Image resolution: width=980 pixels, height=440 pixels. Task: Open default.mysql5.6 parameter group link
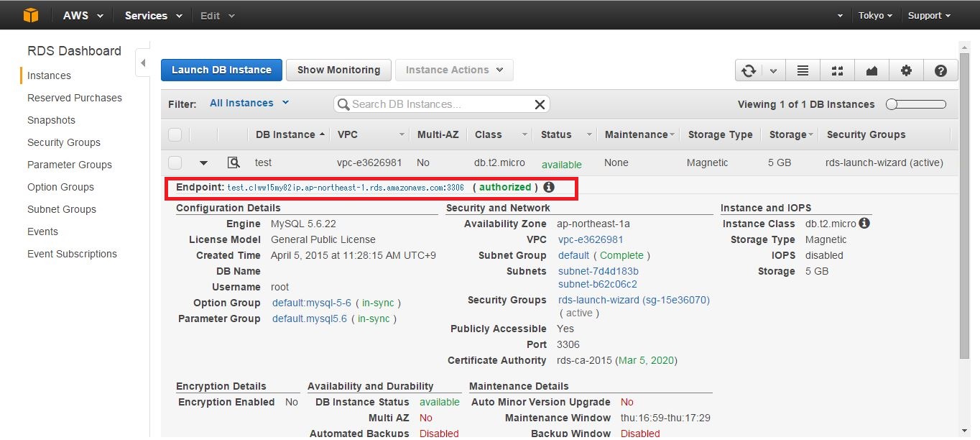coord(310,318)
